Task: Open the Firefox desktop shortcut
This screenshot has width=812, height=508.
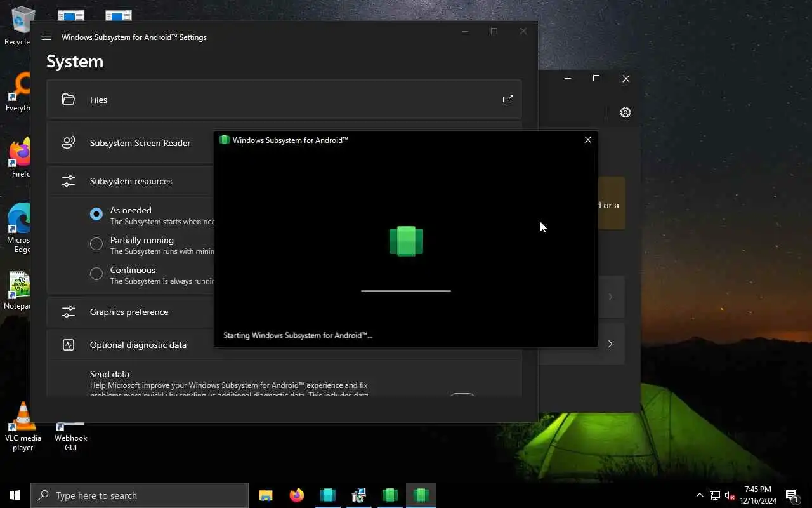Action: point(20,157)
